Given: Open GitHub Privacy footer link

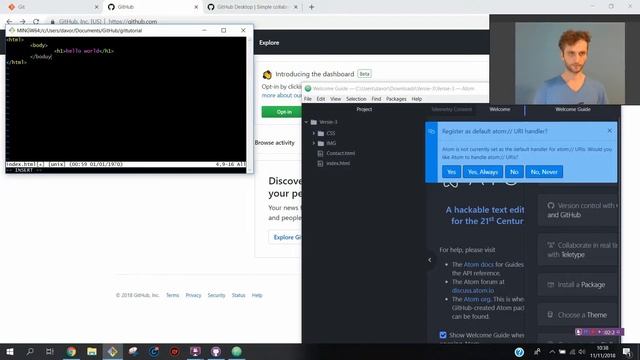Looking at the screenshot, I should (x=193, y=295).
